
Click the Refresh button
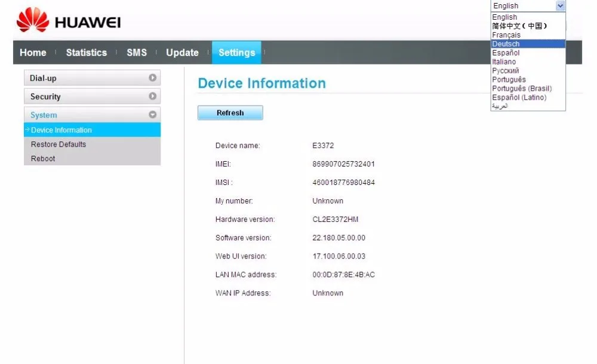click(230, 113)
